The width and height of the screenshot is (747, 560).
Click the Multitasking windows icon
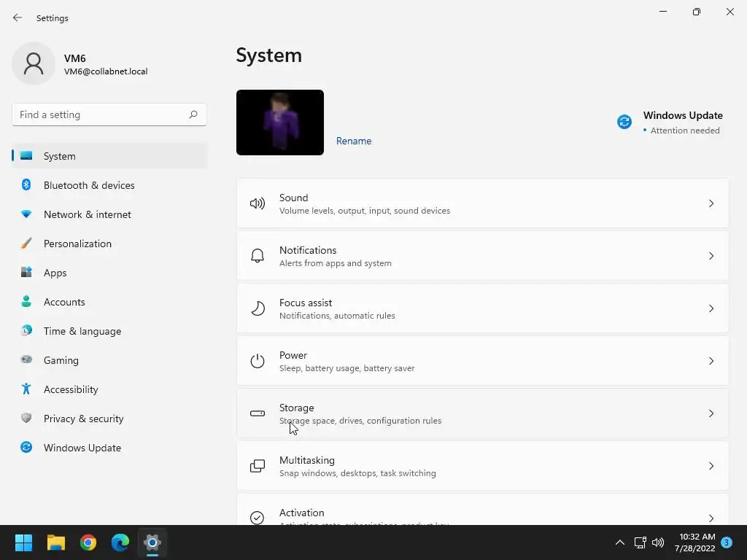coord(258,466)
